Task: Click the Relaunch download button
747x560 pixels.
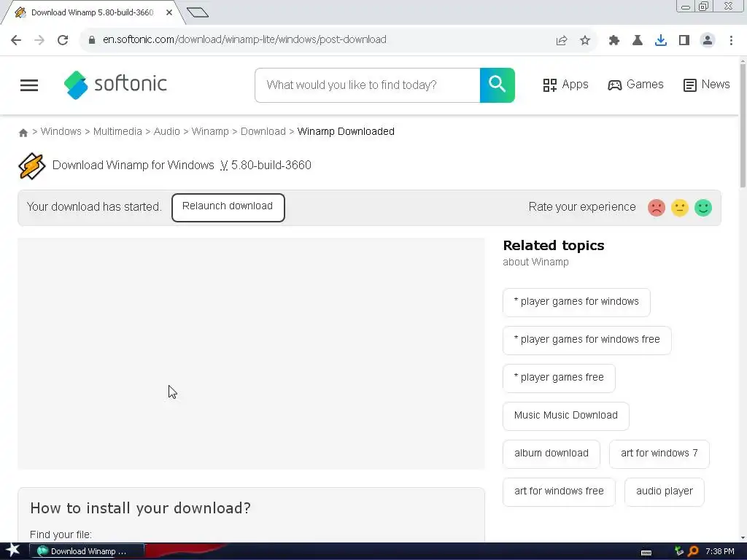Action: tap(228, 208)
